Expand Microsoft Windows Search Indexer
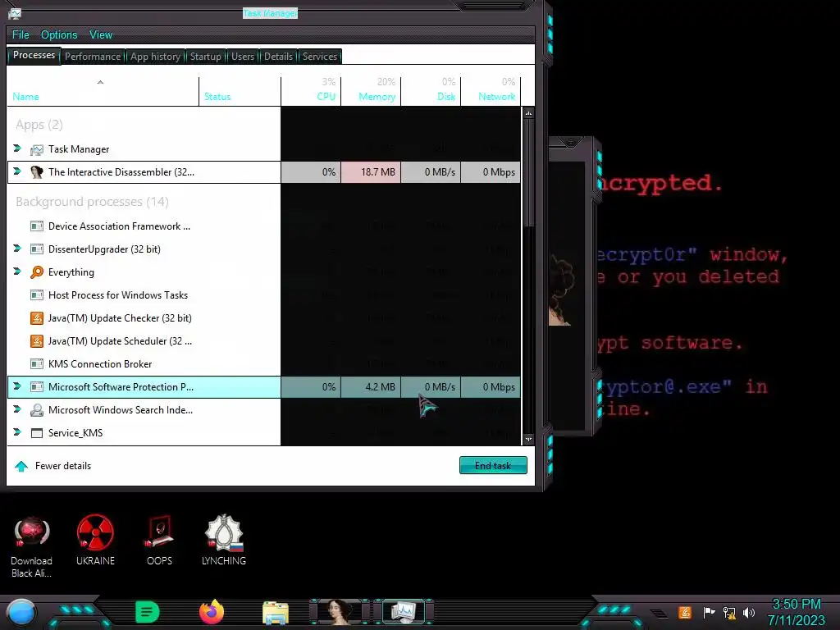This screenshot has width=840, height=630. click(x=17, y=409)
